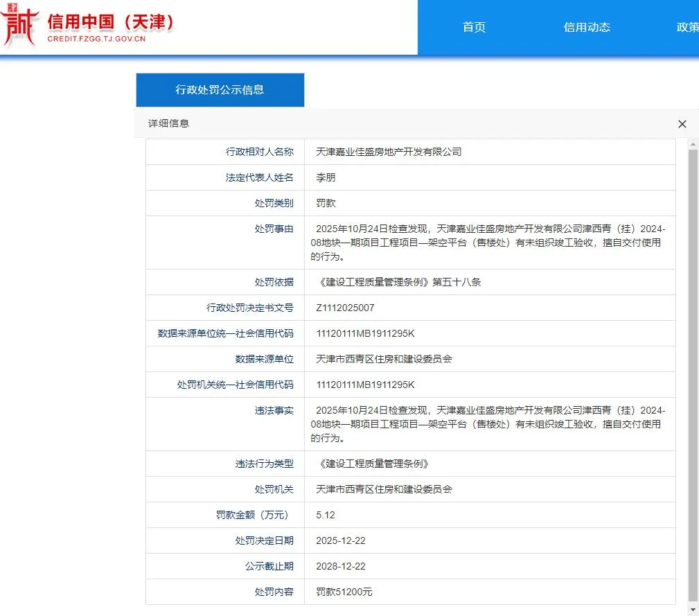
Task: Click the vertical scrollbar thumb in details panel
Action: (693, 374)
